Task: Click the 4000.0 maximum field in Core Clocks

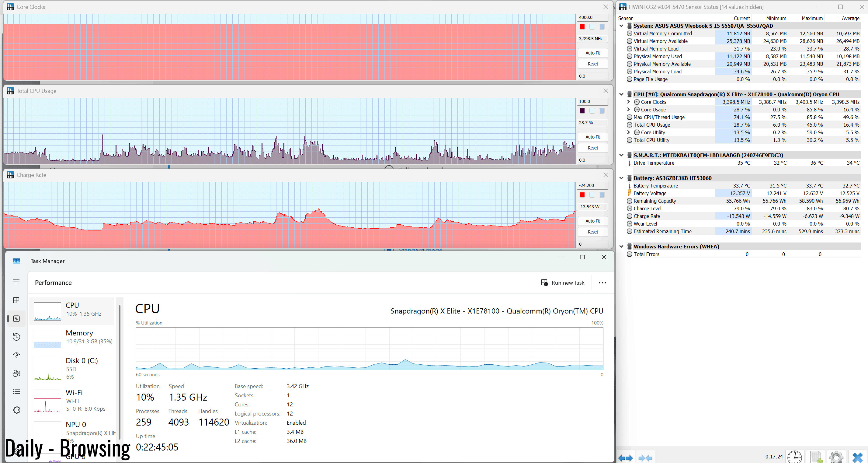Action: pyautogui.click(x=593, y=18)
